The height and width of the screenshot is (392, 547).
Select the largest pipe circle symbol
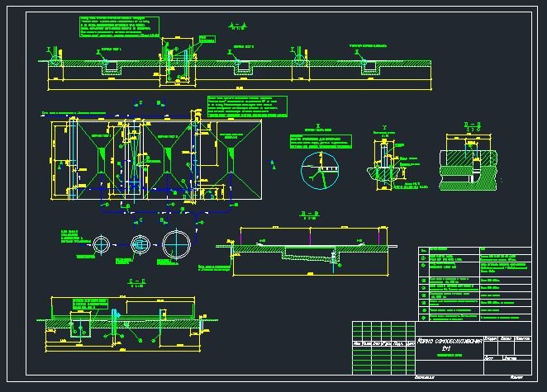click(x=179, y=245)
